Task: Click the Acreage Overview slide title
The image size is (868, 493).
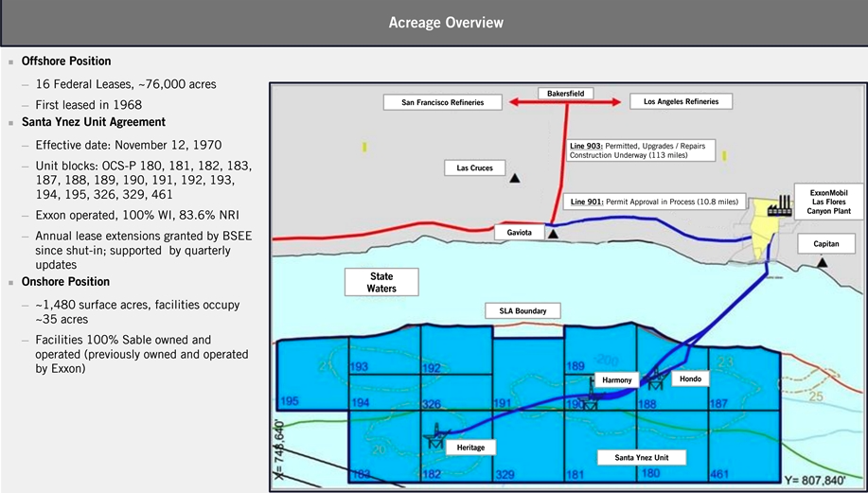Action: click(434, 23)
